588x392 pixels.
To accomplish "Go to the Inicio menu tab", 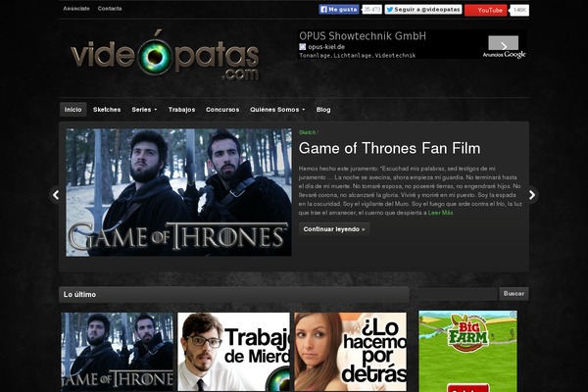I will (73, 110).
